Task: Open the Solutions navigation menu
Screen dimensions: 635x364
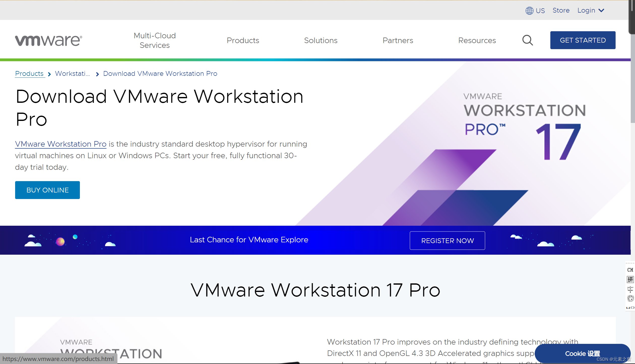Action: [321, 40]
